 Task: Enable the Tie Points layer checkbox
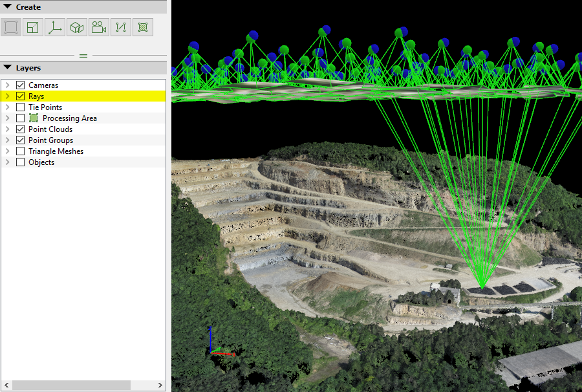20,107
